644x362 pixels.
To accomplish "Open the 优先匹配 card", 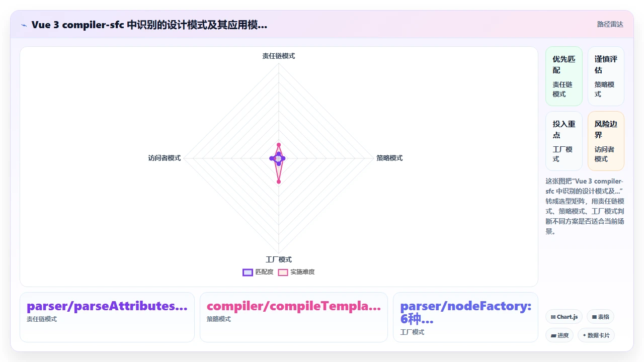I will [564, 76].
